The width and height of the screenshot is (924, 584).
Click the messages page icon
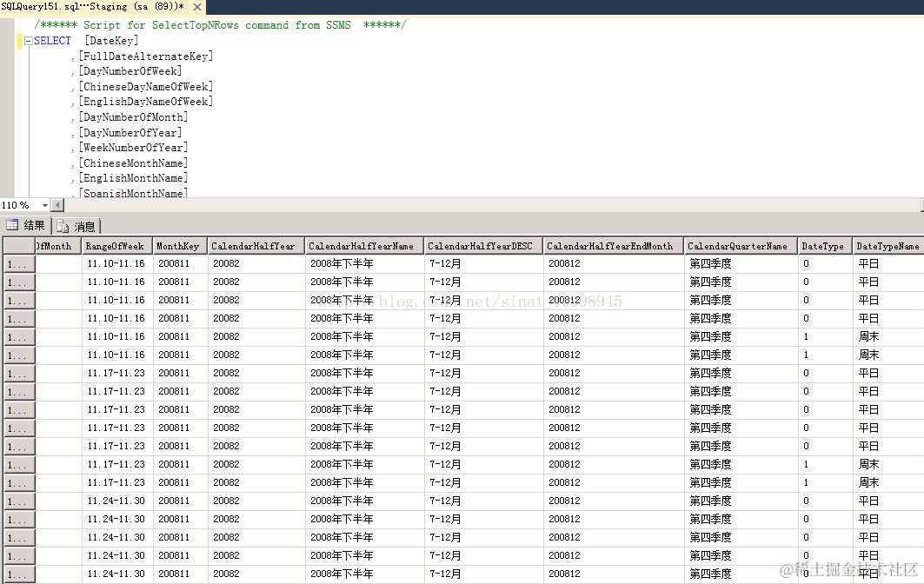63,227
